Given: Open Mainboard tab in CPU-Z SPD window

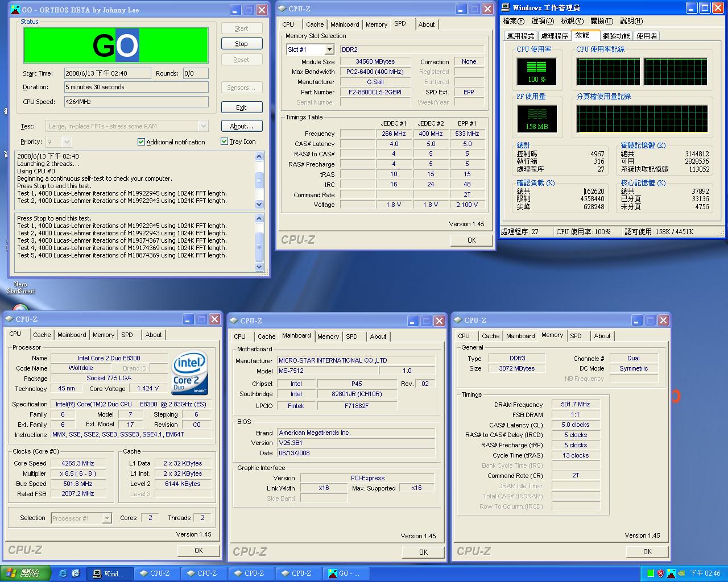Looking at the screenshot, I should [x=345, y=24].
